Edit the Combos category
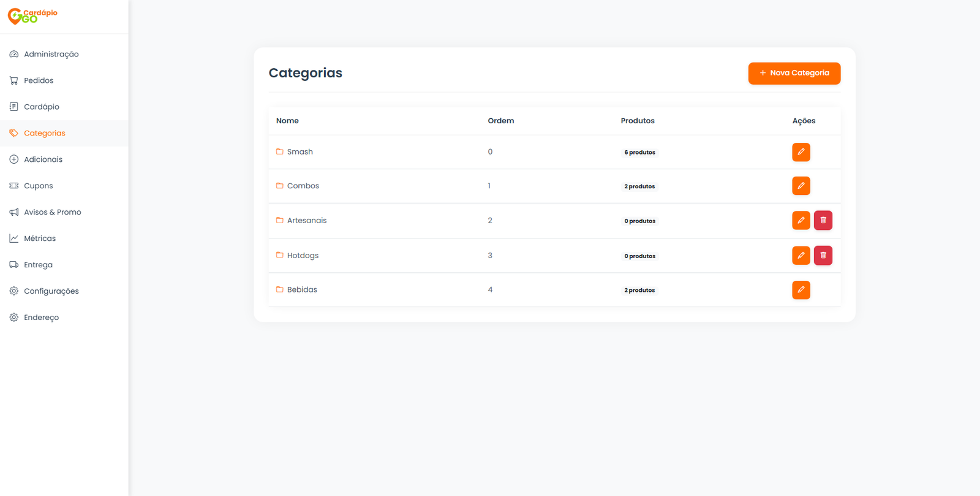Viewport: 980px width, 496px height. [801, 186]
